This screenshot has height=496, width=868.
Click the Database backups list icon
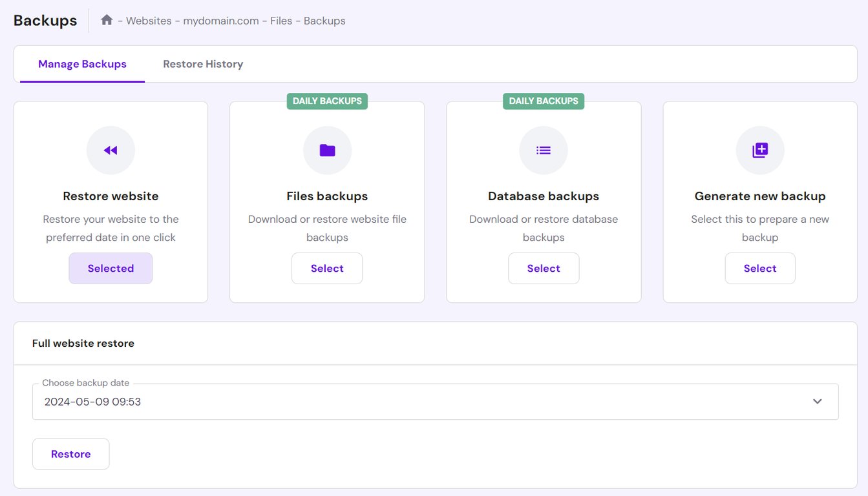(x=544, y=150)
